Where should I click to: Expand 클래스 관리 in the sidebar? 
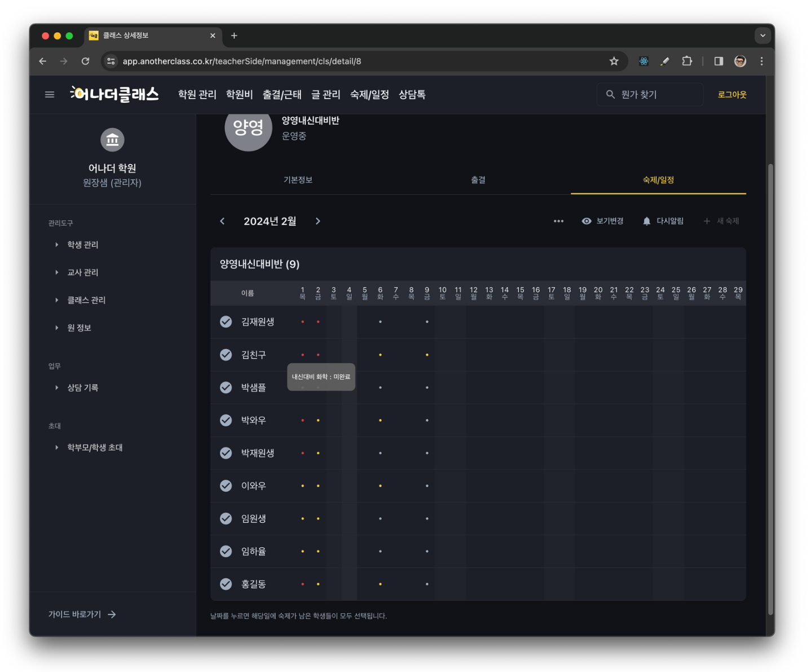80,300
